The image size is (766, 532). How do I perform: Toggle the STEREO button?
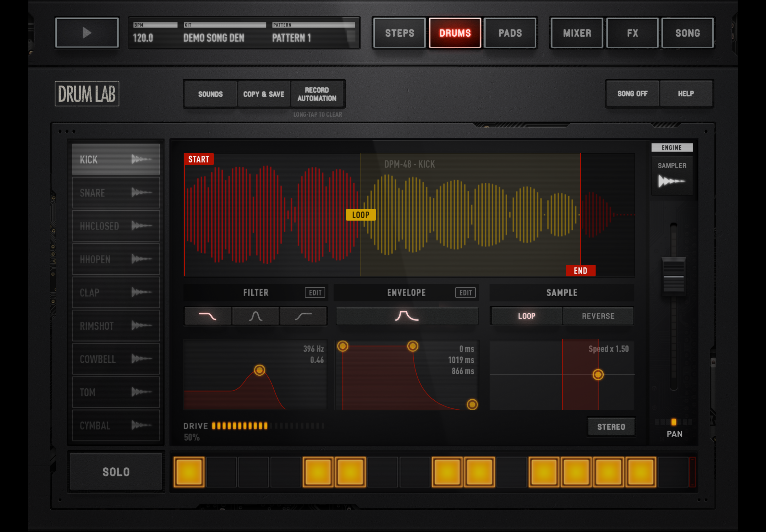[611, 427]
